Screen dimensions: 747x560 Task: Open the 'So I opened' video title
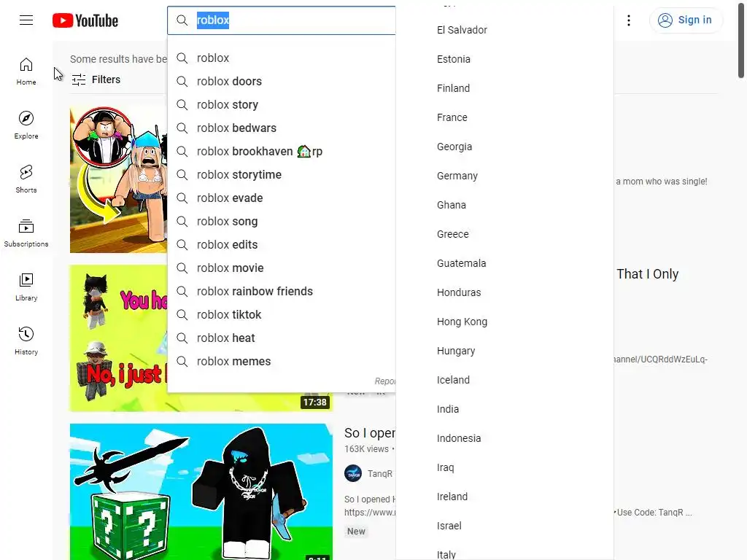coord(370,433)
